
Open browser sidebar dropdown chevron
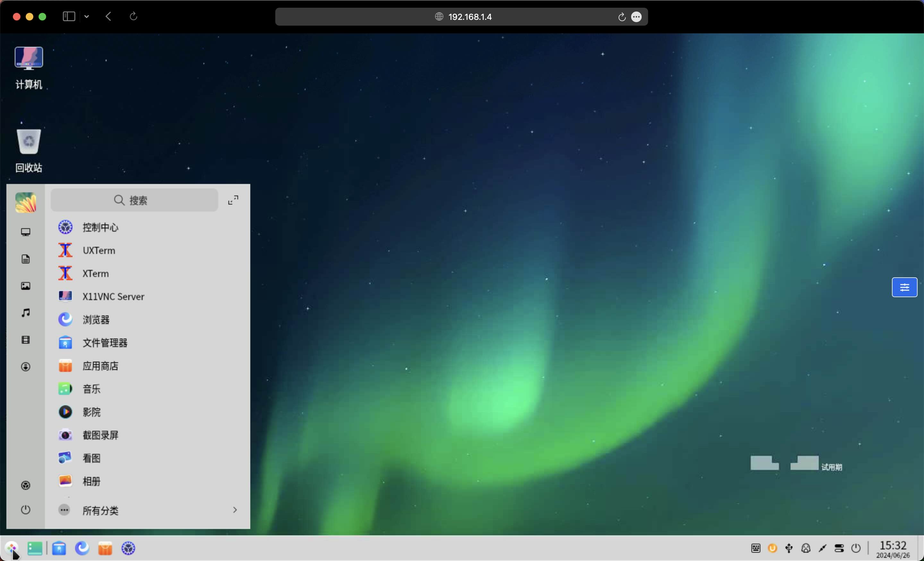(x=87, y=16)
